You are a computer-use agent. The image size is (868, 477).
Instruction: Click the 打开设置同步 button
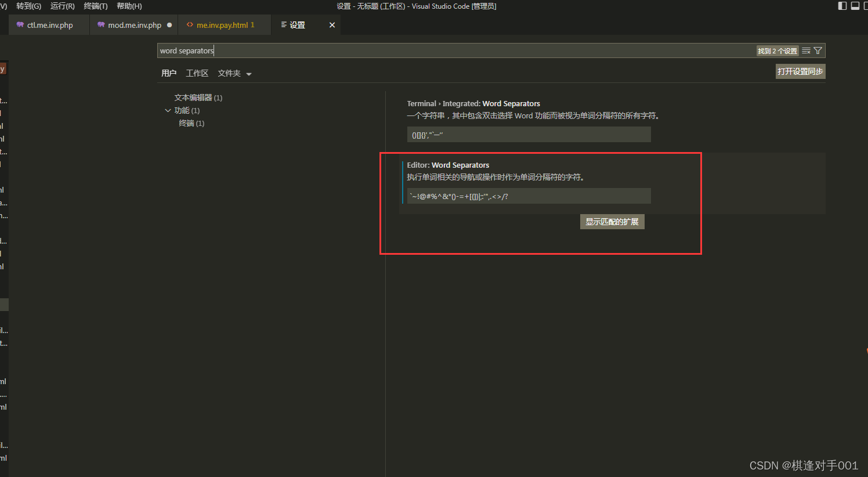(x=800, y=71)
